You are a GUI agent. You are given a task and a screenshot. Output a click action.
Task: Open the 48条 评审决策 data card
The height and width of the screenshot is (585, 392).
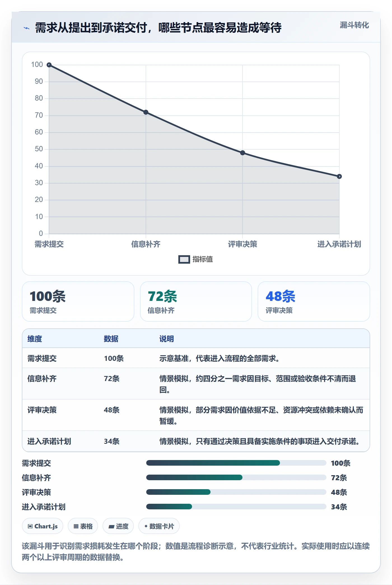314,301
